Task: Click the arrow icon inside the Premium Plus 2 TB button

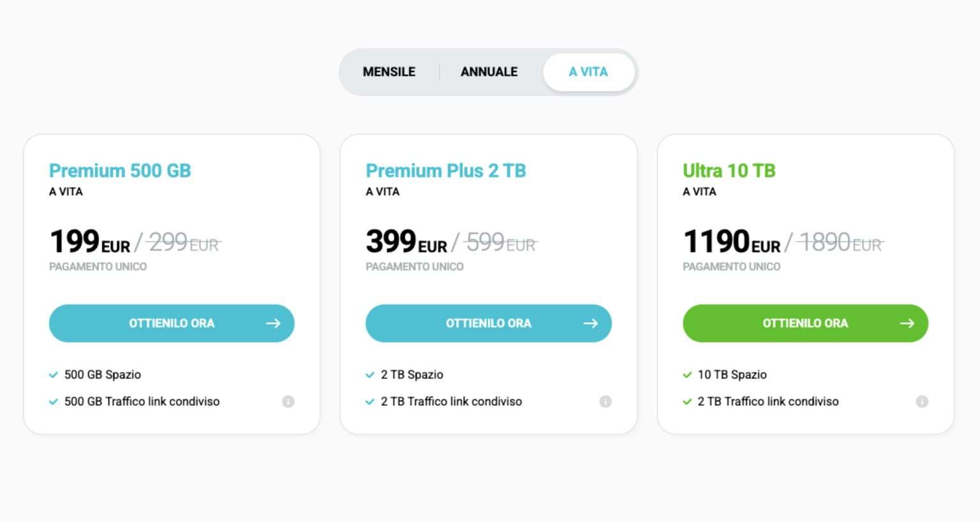Action: [x=590, y=323]
